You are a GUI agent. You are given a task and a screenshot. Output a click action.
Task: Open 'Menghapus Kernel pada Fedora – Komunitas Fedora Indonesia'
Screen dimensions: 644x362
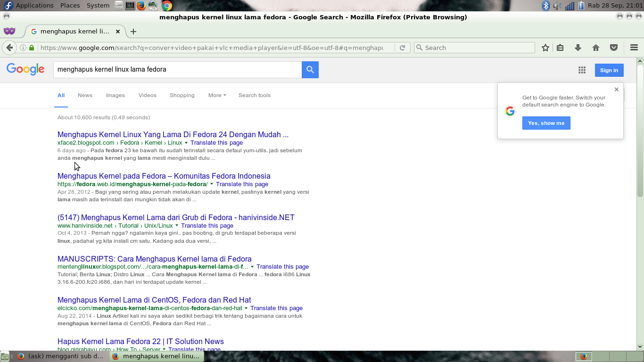tap(164, 176)
